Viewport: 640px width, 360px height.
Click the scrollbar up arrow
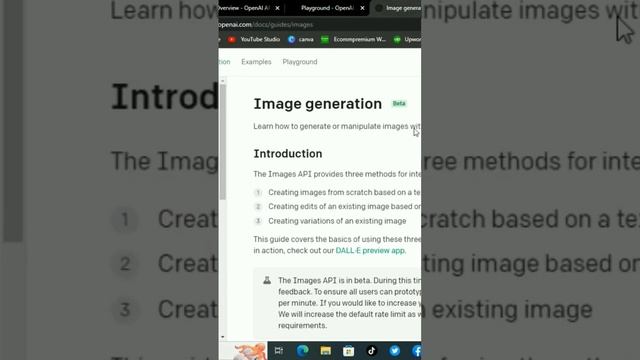coord(222,81)
